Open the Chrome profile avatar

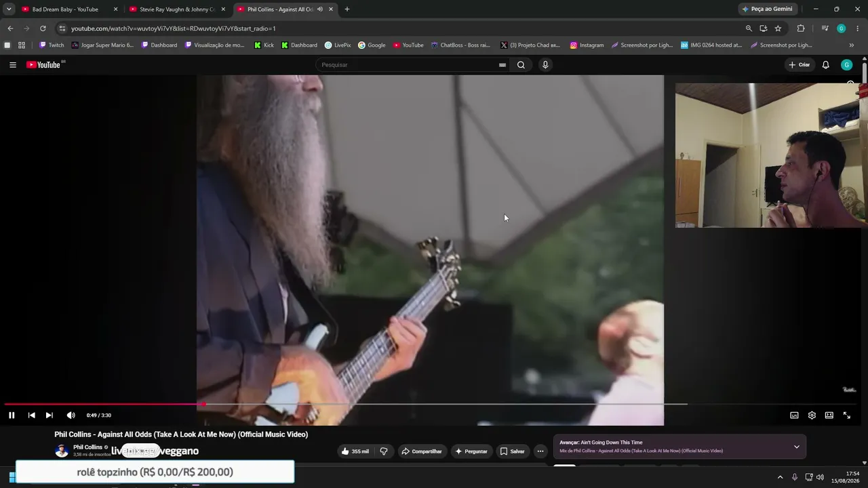tap(841, 28)
